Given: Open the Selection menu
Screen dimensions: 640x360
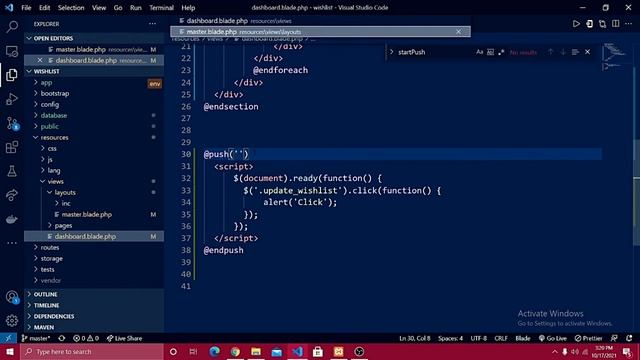Looking at the screenshot, I should click(71, 8).
